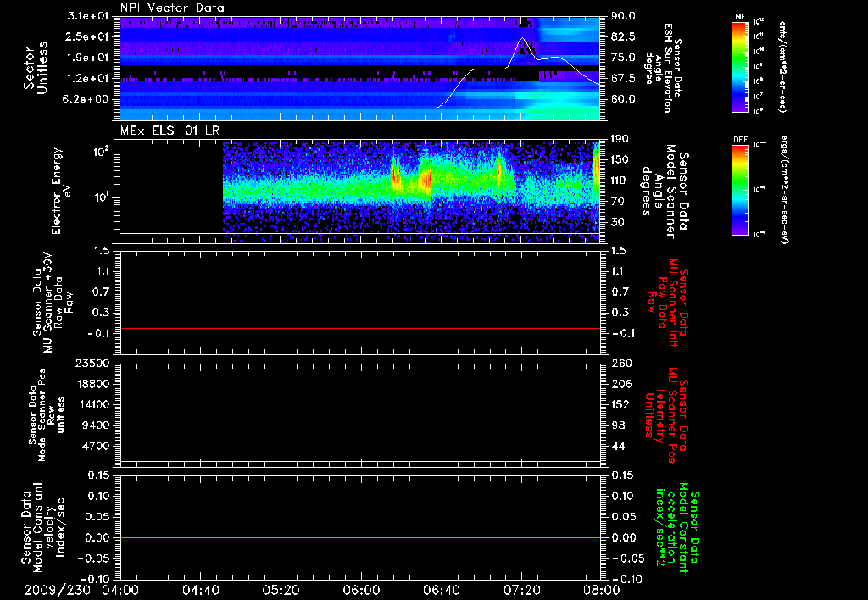Click the red MU Scanner Pos Telemetry label
This screenshot has width=868, height=600.
tap(666, 415)
